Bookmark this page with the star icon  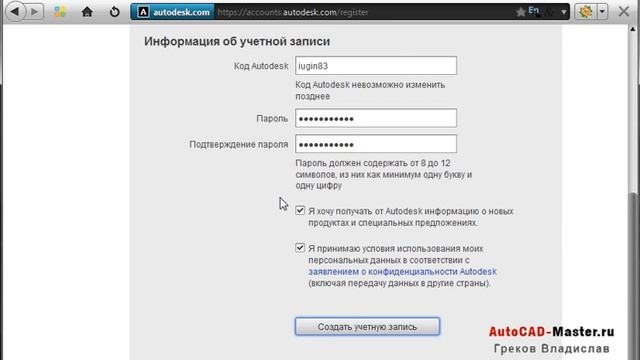click(x=520, y=12)
